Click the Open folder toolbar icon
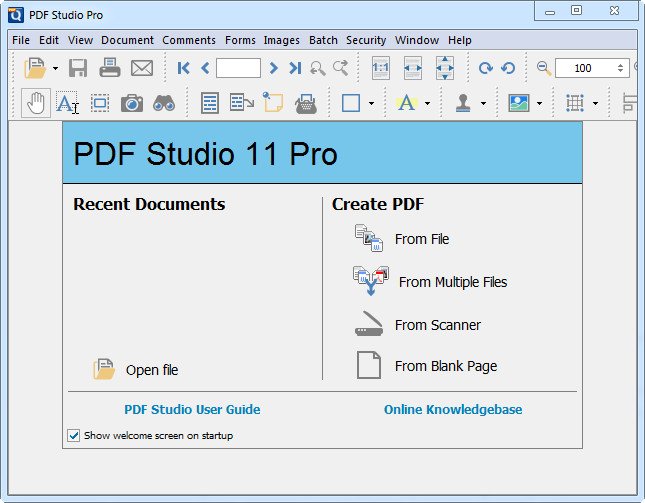 click(35, 68)
